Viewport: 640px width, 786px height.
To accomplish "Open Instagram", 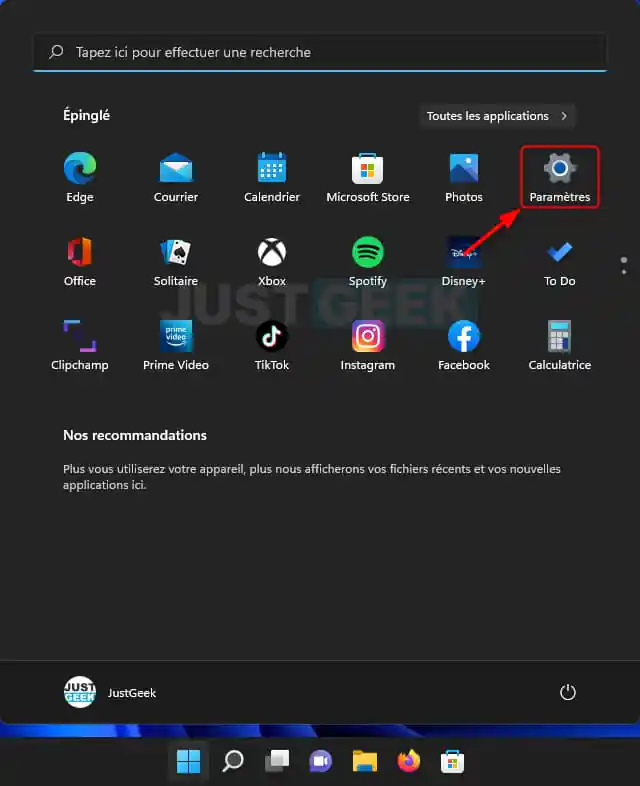I will (x=368, y=345).
